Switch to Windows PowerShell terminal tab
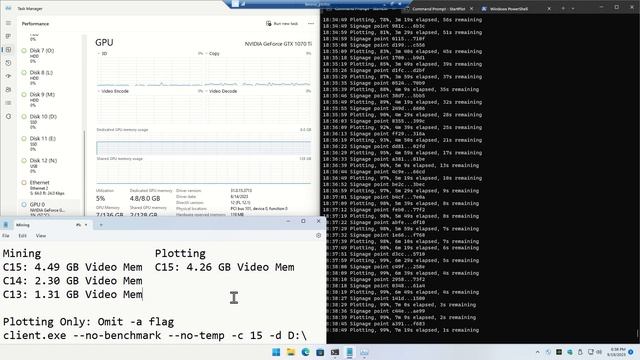Viewport: 640px width, 360px height. pos(509,9)
